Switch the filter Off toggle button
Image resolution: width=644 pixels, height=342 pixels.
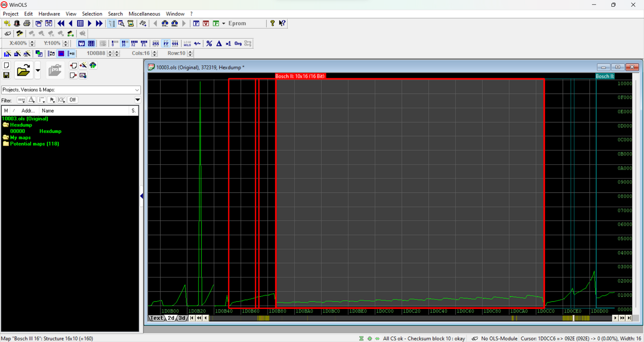[73, 100]
